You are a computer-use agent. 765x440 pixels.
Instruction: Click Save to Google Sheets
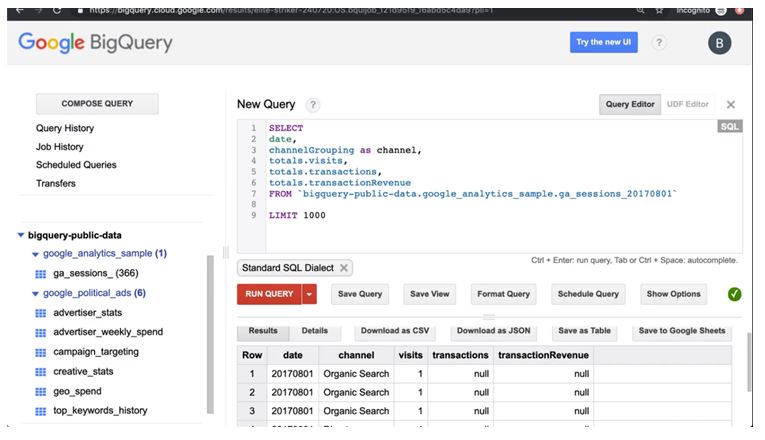coord(682,331)
